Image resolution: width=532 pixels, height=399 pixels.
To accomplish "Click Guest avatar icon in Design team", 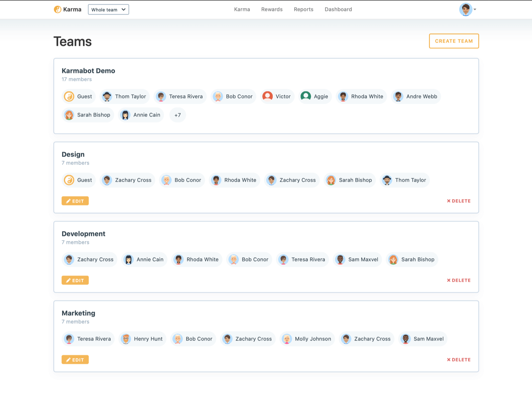I will (x=69, y=180).
